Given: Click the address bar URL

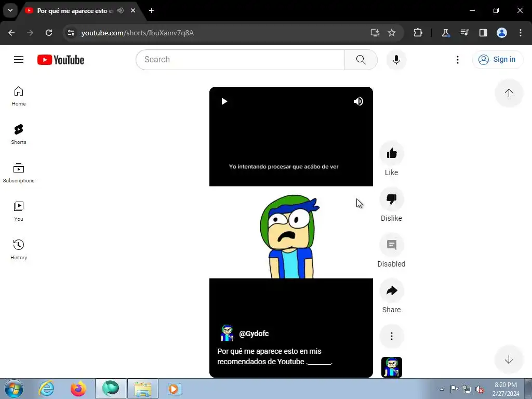Looking at the screenshot, I should tap(137, 33).
